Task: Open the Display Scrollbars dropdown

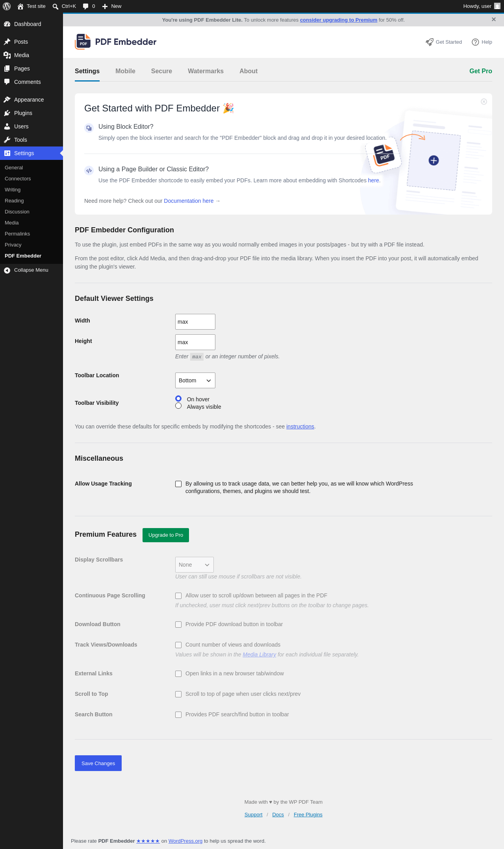Action: pos(195,565)
